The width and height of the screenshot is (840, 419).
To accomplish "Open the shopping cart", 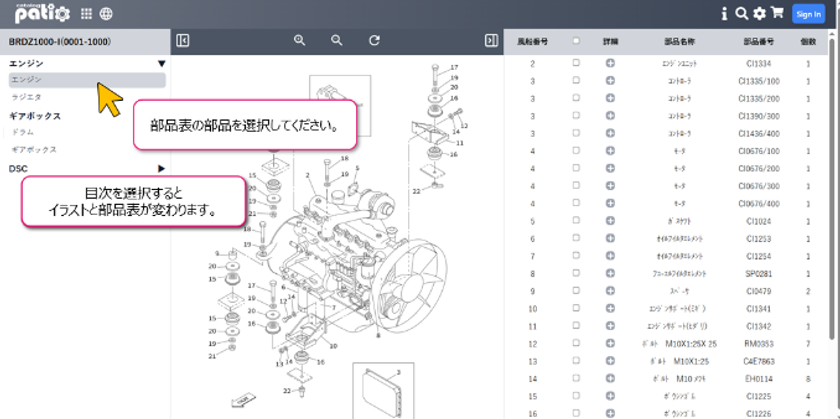I will click(x=777, y=14).
